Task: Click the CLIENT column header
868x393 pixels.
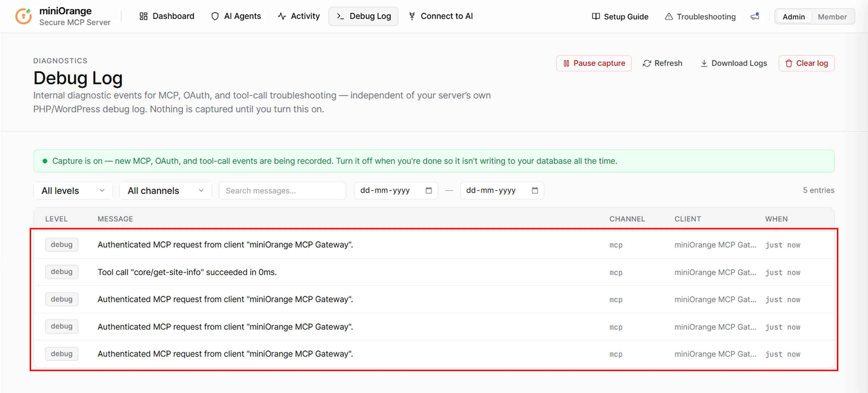Action: (688, 219)
